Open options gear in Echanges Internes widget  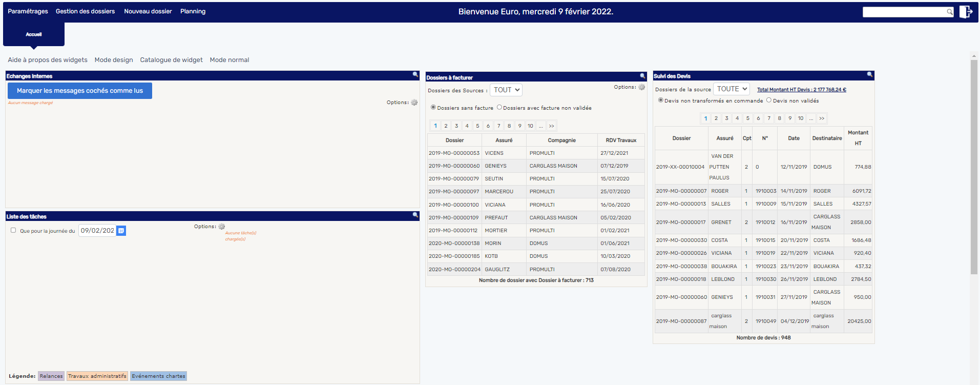(414, 103)
